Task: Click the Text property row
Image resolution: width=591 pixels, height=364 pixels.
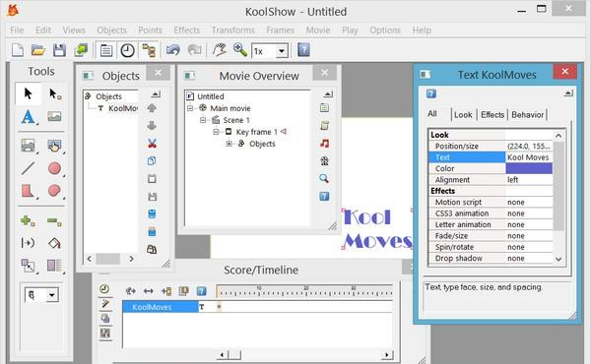Action: 491,157
